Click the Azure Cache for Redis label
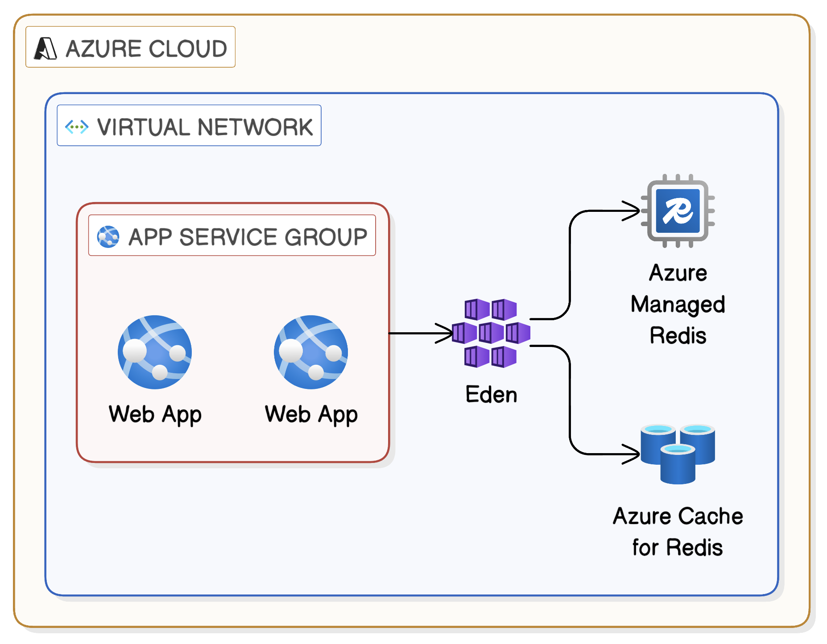Viewport: 827px width, 644px height. (678, 532)
